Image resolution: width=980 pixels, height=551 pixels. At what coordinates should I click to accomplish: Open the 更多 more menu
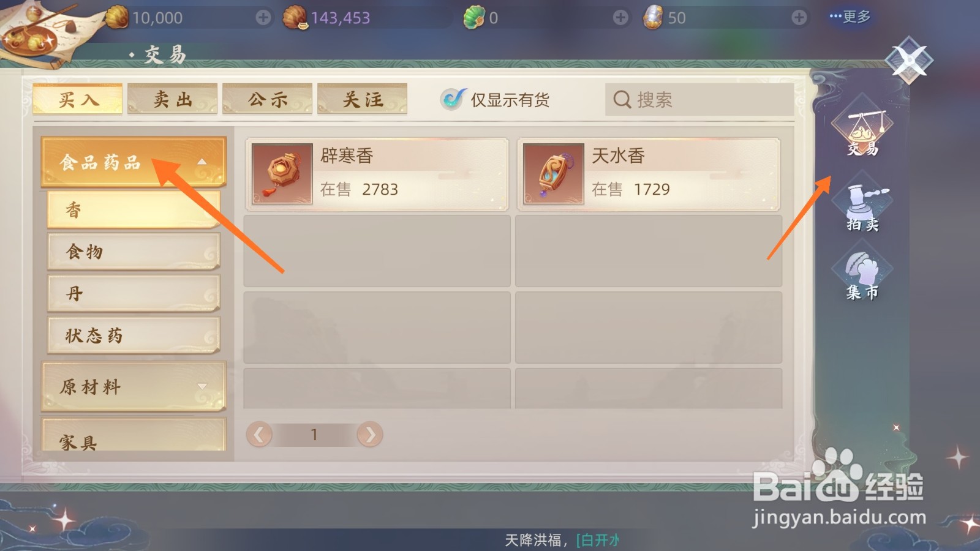click(x=850, y=17)
